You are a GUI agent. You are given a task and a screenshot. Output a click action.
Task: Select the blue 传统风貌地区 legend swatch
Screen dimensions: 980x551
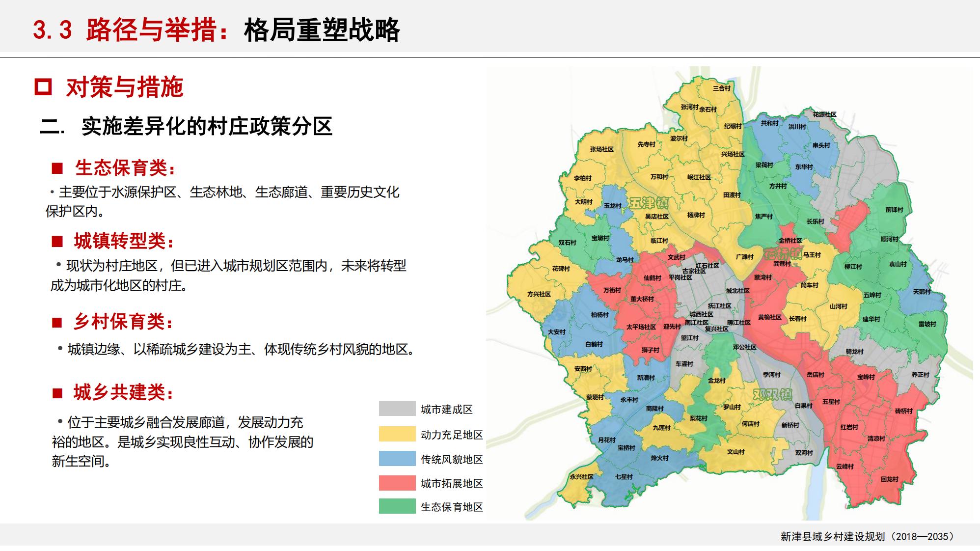point(397,459)
